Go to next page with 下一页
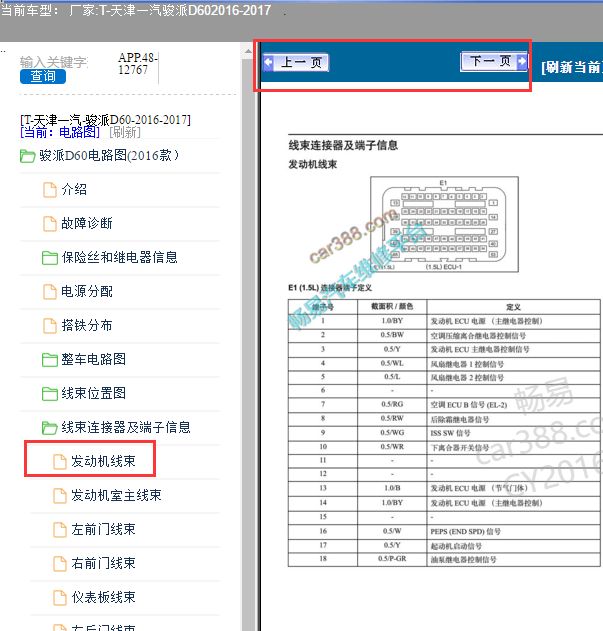Image resolution: width=603 pixels, height=631 pixels. pos(494,61)
